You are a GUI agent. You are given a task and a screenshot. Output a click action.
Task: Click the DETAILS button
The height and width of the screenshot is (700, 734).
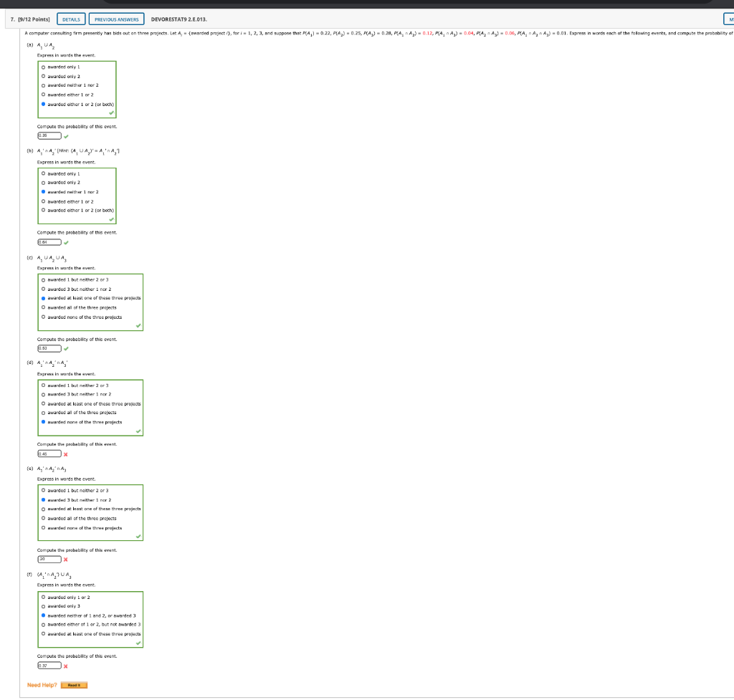(70, 19)
